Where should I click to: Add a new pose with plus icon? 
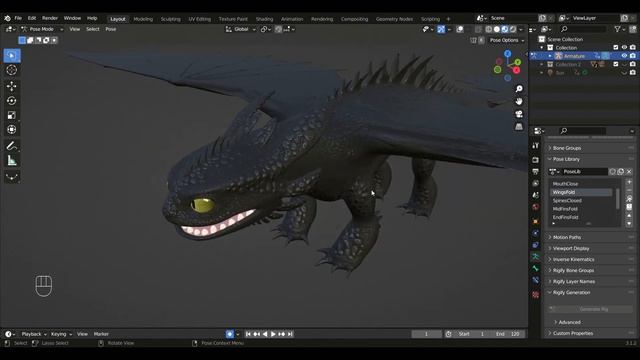629,182
